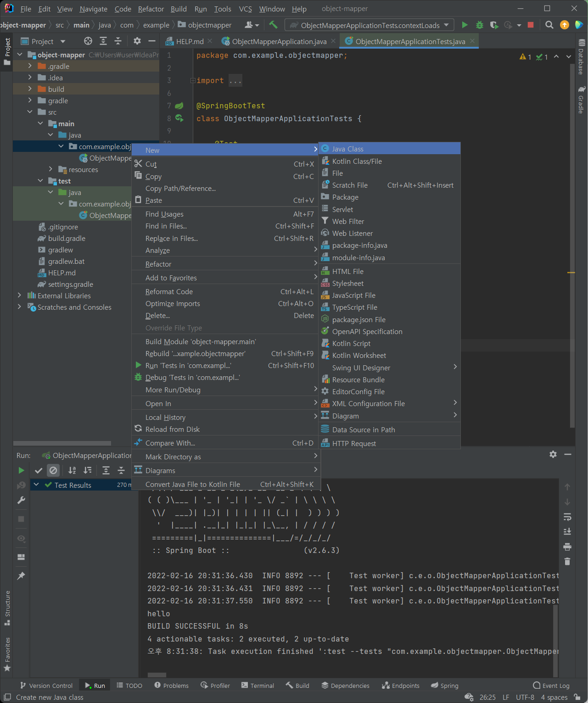Image resolution: width=588 pixels, height=703 pixels.
Task: Expand the resources folder
Action: [50, 169]
